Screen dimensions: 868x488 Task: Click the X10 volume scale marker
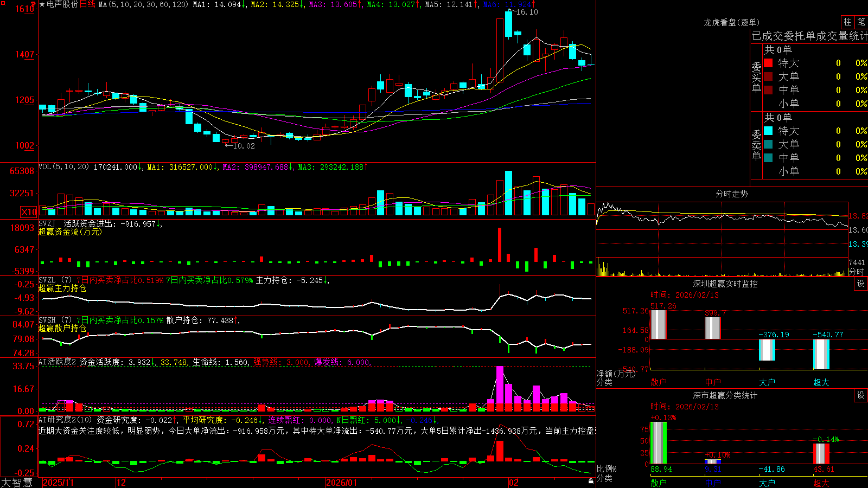(29, 212)
